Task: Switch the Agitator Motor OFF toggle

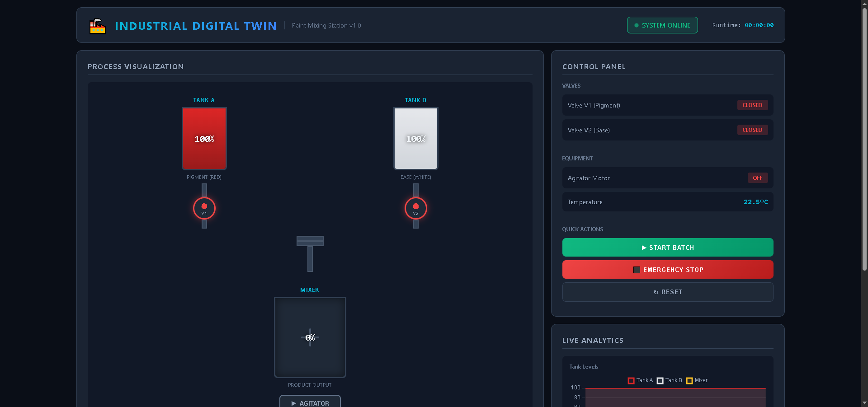Action: pos(758,178)
